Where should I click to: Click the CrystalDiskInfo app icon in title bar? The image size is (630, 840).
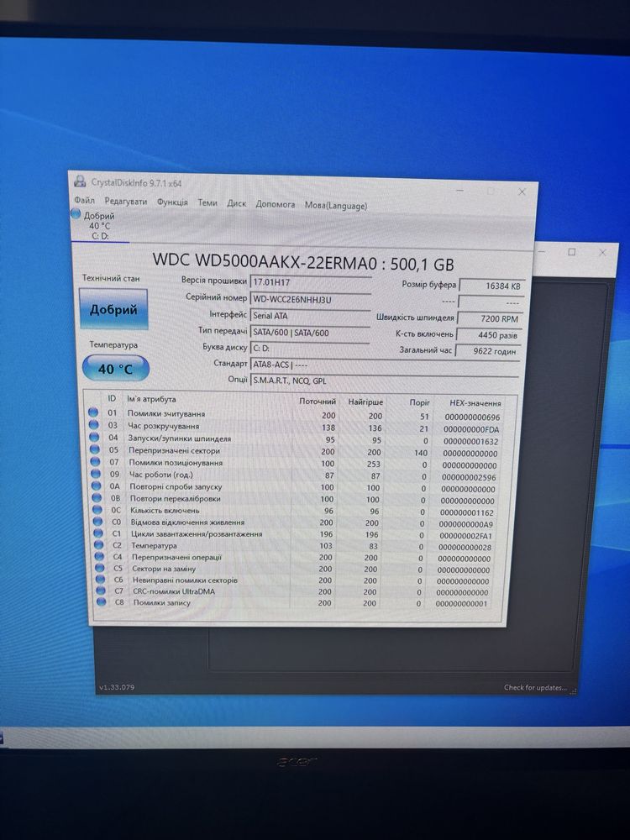pyautogui.click(x=81, y=181)
